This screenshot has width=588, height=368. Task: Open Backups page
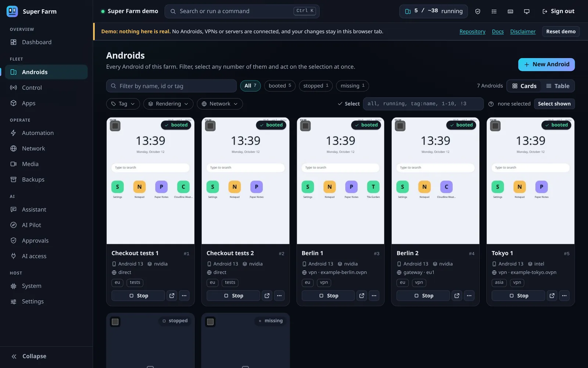[x=46, y=180]
